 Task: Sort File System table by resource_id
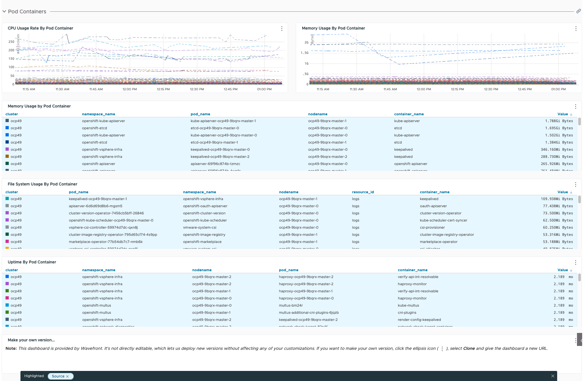[363, 192]
